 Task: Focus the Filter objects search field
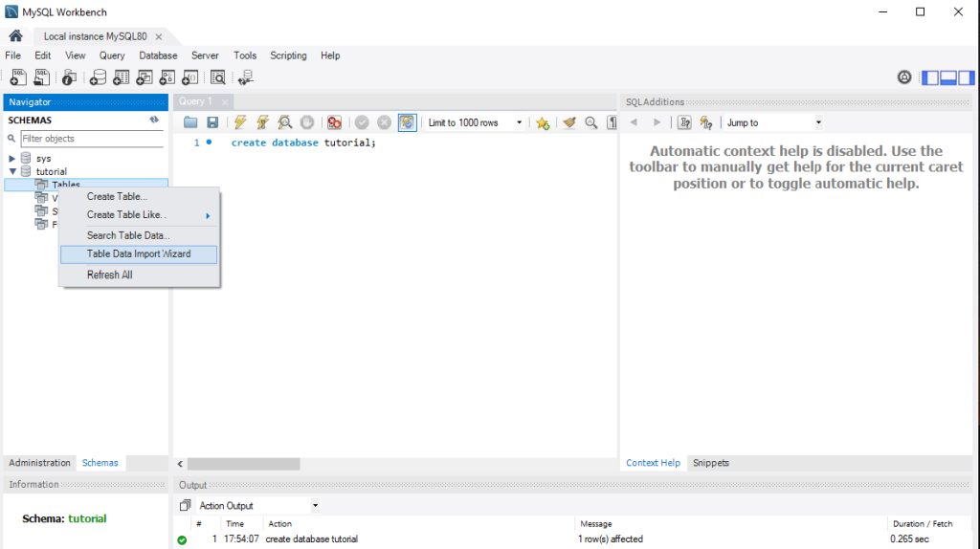pyautogui.click(x=92, y=139)
